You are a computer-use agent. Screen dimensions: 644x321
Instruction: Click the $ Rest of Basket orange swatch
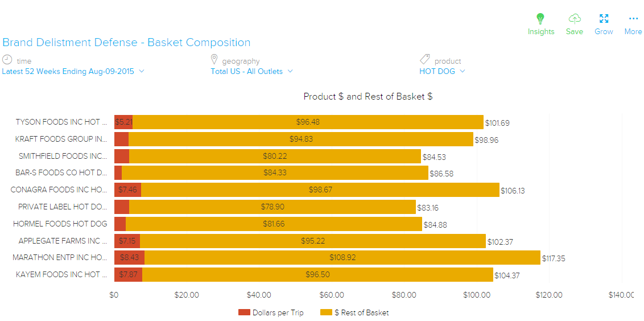pos(326,312)
